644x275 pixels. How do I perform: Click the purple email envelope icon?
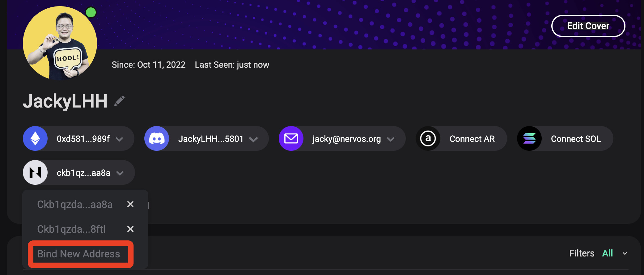pos(291,139)
